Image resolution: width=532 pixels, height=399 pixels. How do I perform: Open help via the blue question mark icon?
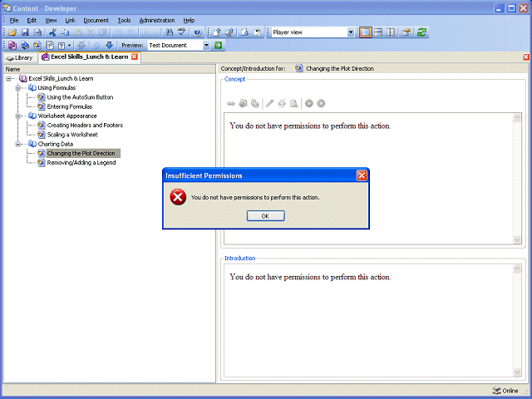(x=198, y=32)
